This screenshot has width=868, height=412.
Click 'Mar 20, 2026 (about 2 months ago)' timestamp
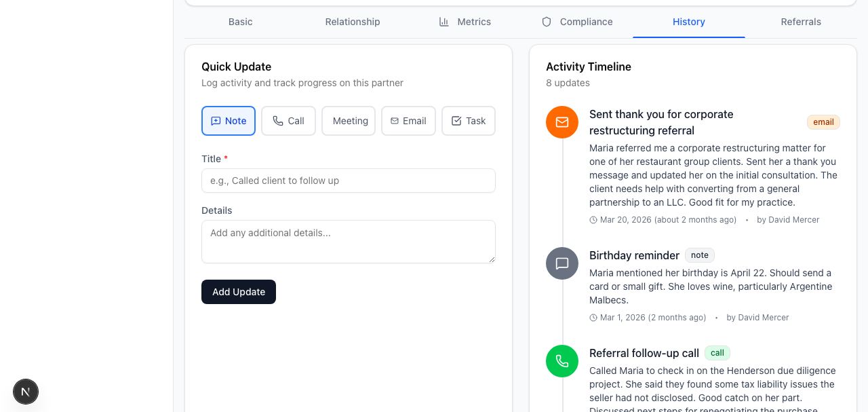pyautogui.click(x=668, y=220)
